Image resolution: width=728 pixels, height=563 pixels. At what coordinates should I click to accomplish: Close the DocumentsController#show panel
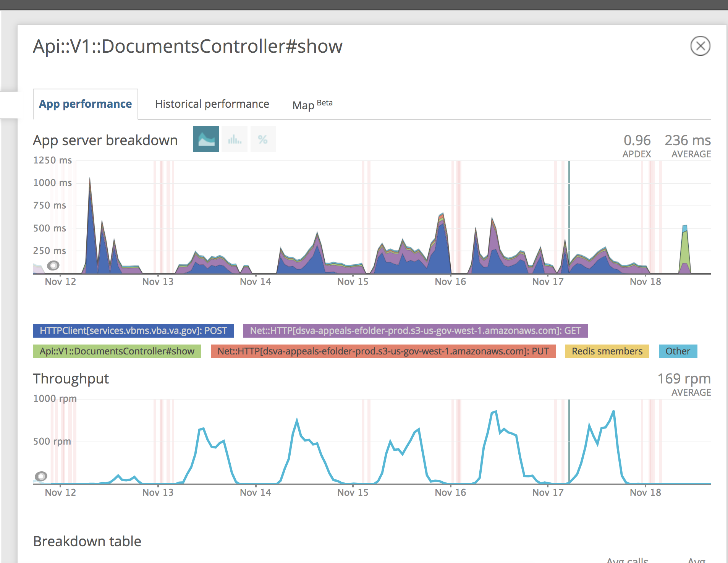700,46
